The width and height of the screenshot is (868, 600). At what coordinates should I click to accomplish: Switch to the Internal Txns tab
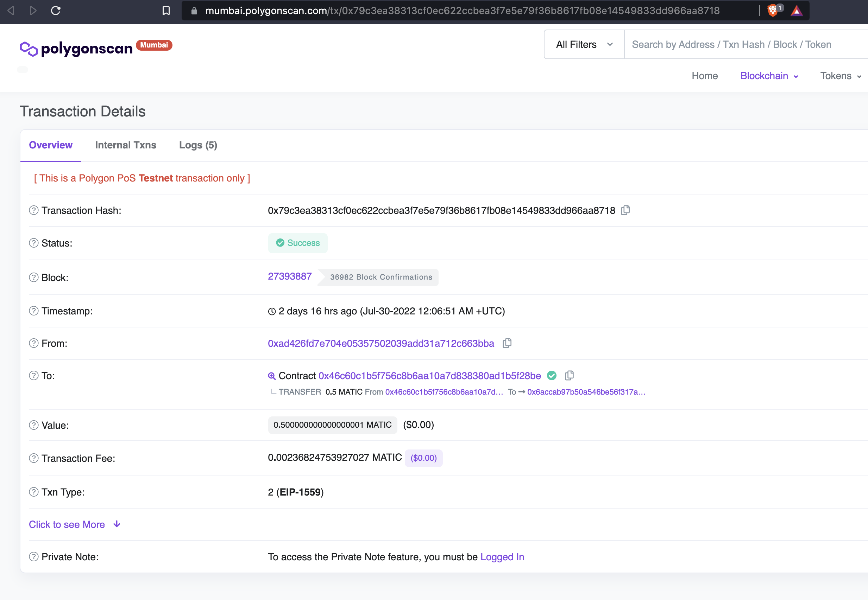126,145
